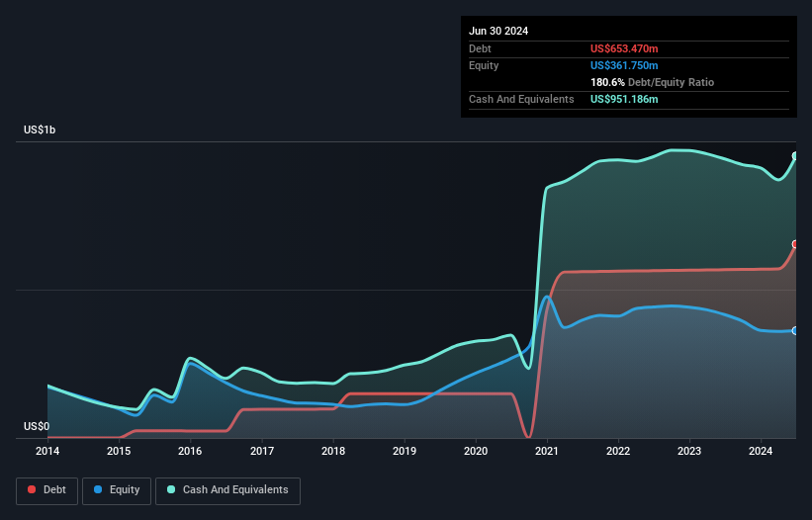Viewport: 812px width, 520px height.
Task: Click the red Debt legend dot
Action: pos(32,489)
